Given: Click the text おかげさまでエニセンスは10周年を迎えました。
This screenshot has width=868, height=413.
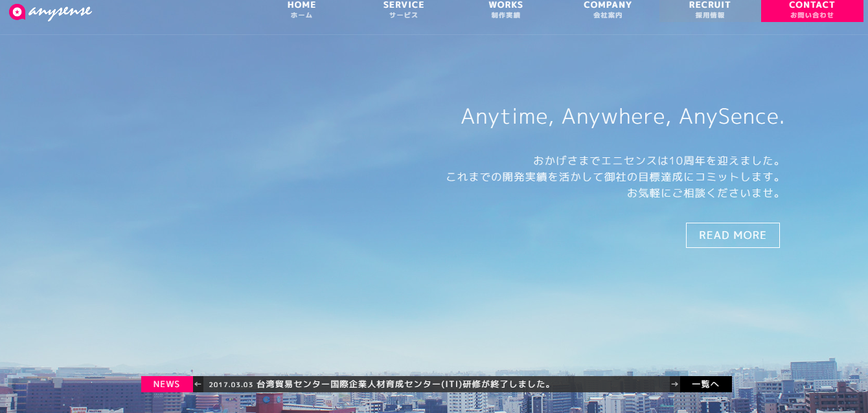Looking at the screenshot, I should [656, 161].
